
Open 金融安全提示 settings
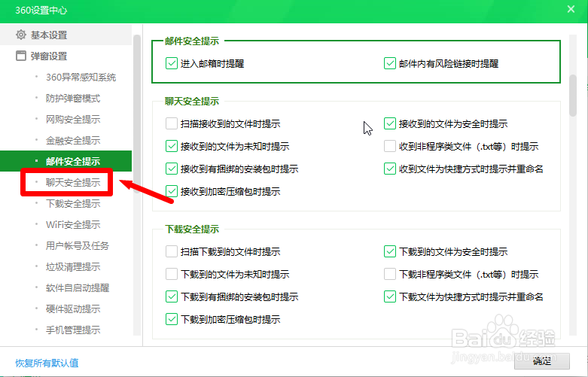[x=73, y=141]
